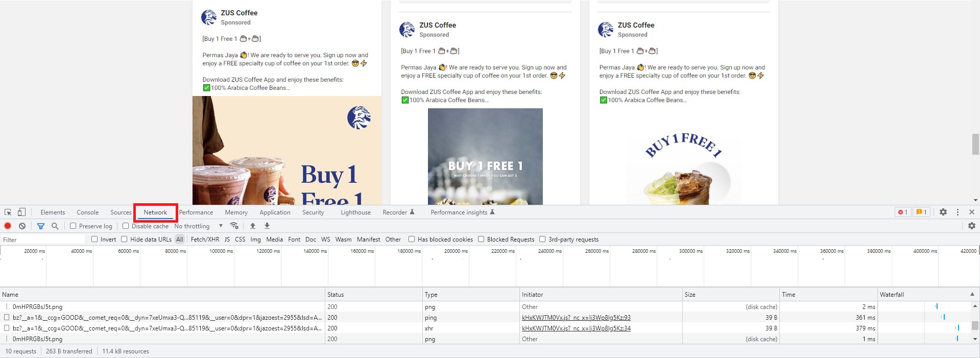This screenshot has width=980, height=358.
Task: Select the bz? request row of type xhr
Action: tap(485, 328)
